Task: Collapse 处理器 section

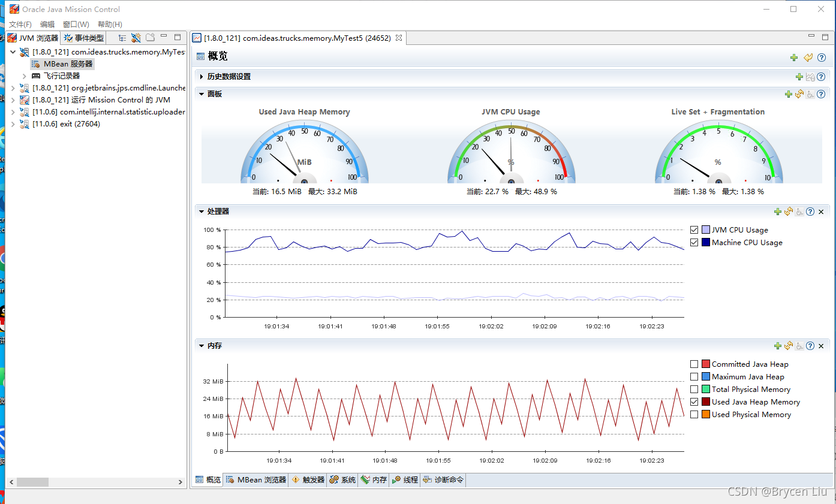Action: coord(202,212)
